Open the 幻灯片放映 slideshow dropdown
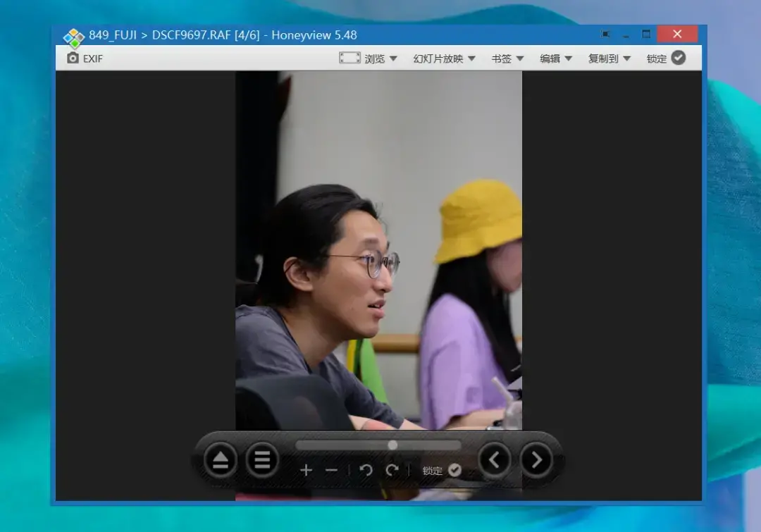Viewport: 761px width, 532px height. pos(444,58)
